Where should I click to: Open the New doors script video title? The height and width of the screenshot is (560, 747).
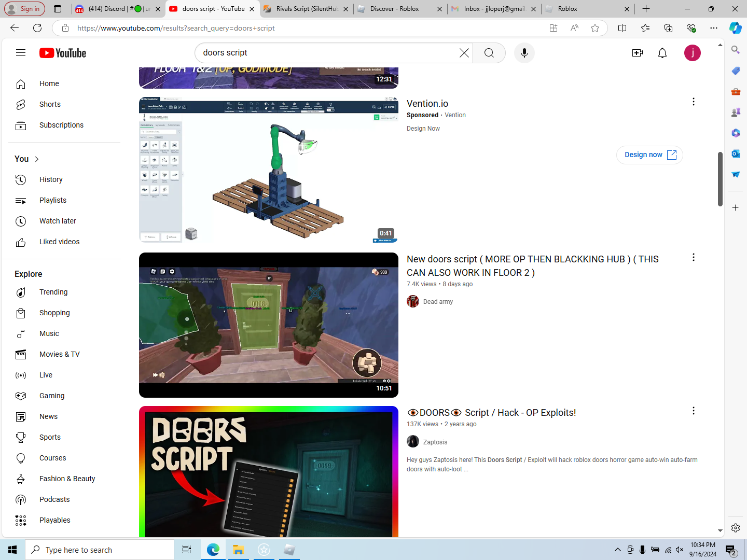533,266
